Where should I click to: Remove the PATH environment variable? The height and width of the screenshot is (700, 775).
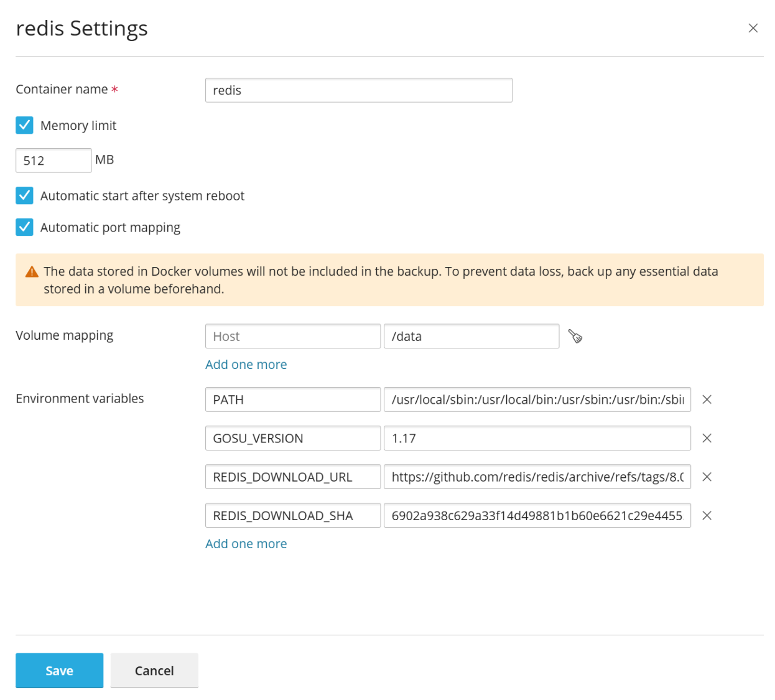(x=707, y=399)
